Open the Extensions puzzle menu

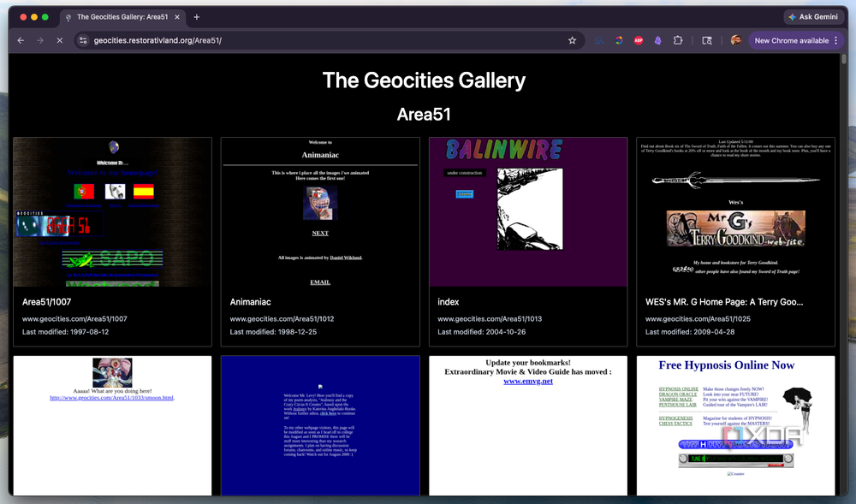pyautogui.click(x=678, y=40)
